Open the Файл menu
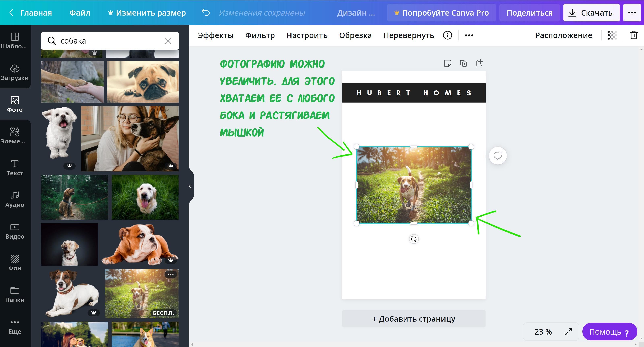Image resolution: width=644 pixels, height=347 pixels. [80, 12]
